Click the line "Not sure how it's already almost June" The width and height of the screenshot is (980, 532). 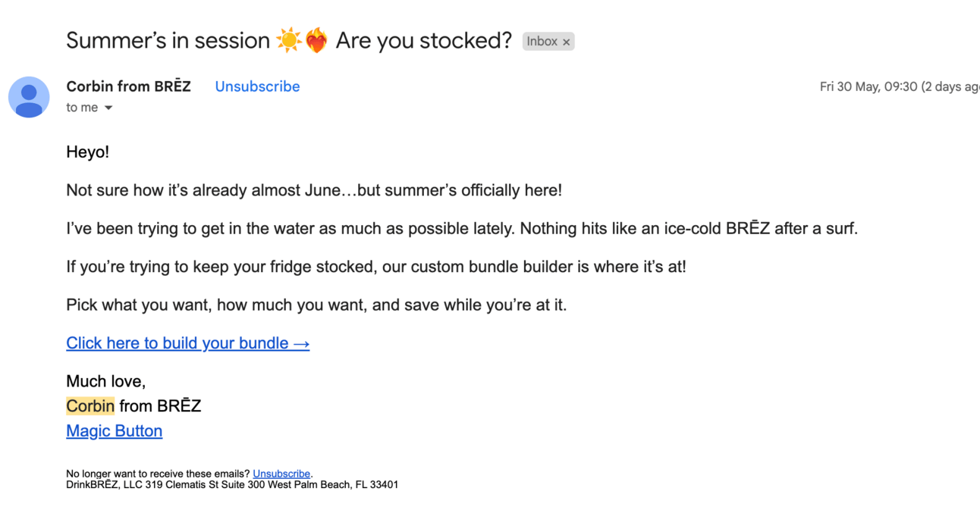[313, 190]
